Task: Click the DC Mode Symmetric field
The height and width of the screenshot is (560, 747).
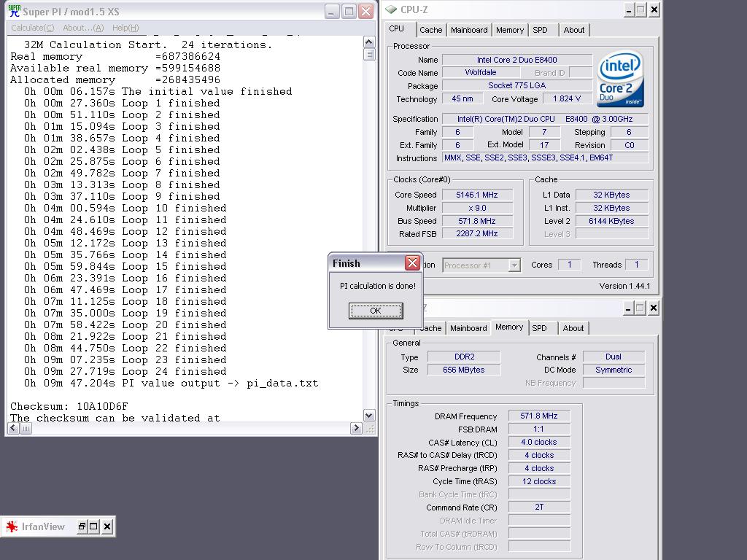Action: [614, 370]
